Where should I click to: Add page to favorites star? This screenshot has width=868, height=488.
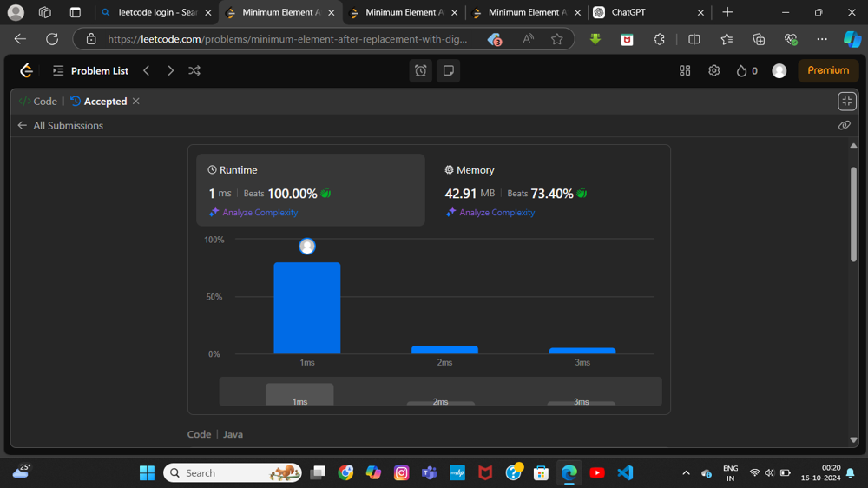557,39
